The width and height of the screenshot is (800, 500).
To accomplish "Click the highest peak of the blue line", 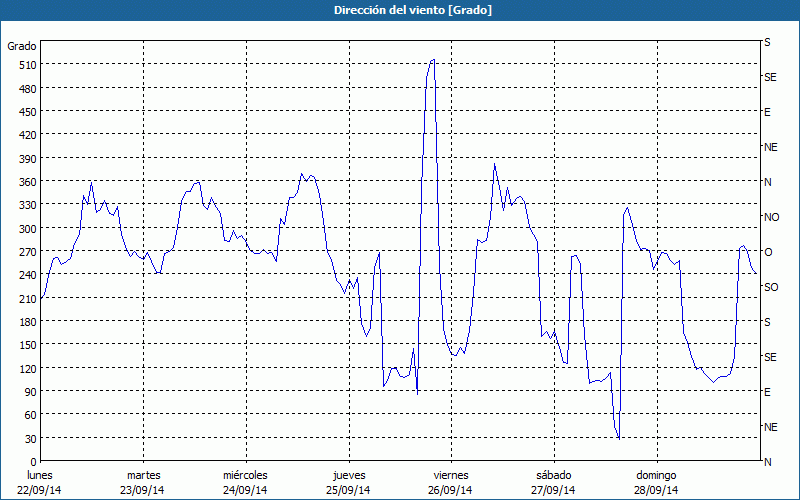I will point(432,60).
